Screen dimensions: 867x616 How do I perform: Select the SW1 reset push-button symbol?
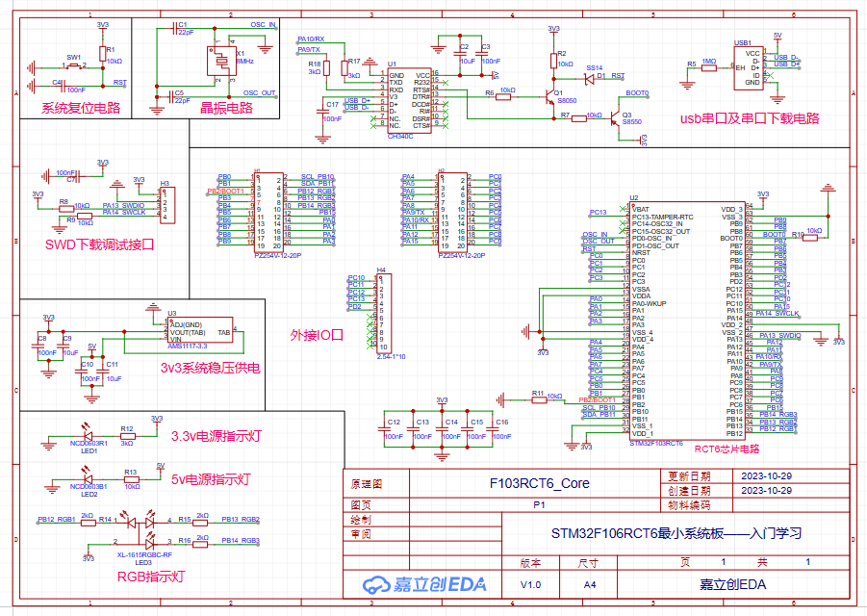tap(73, 66)
